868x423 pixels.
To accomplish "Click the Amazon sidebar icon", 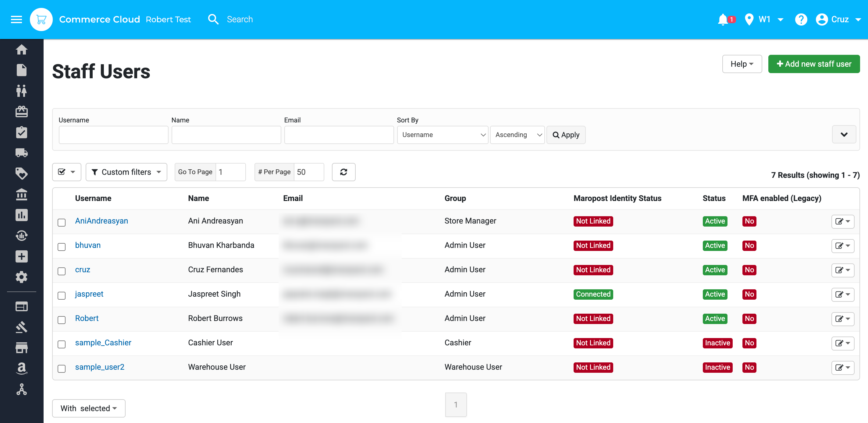I will (22, 368).
